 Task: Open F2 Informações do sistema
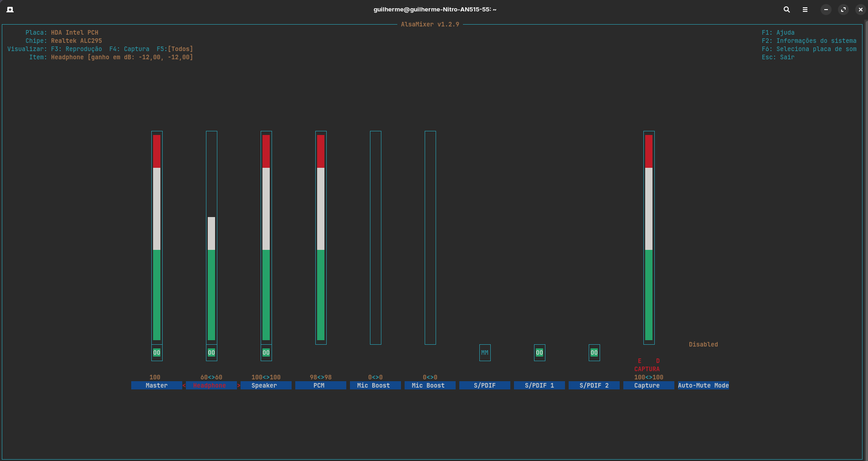pyautogui.click(x=809, y=41)
